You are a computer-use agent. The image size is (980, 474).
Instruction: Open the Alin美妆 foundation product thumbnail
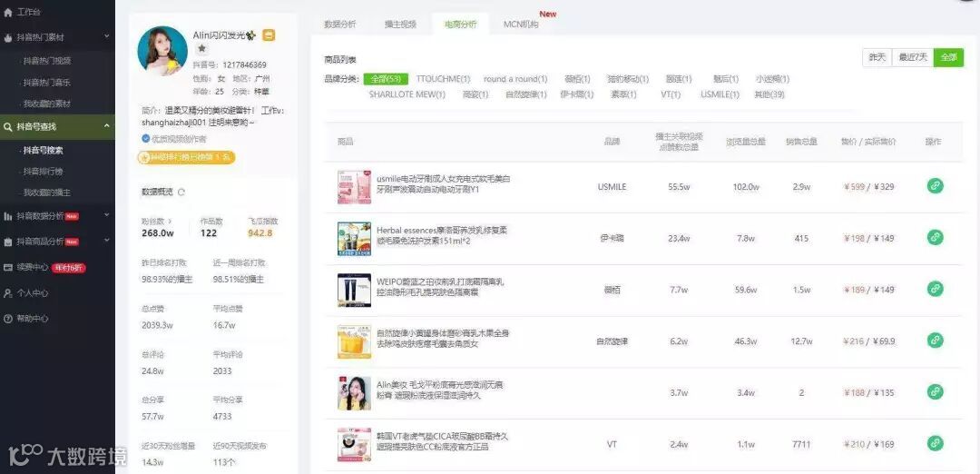(x=355, y=393)
